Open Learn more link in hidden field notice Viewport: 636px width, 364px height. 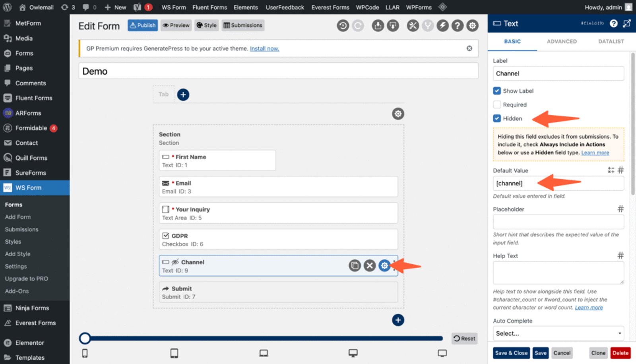(x=595, y=153)
